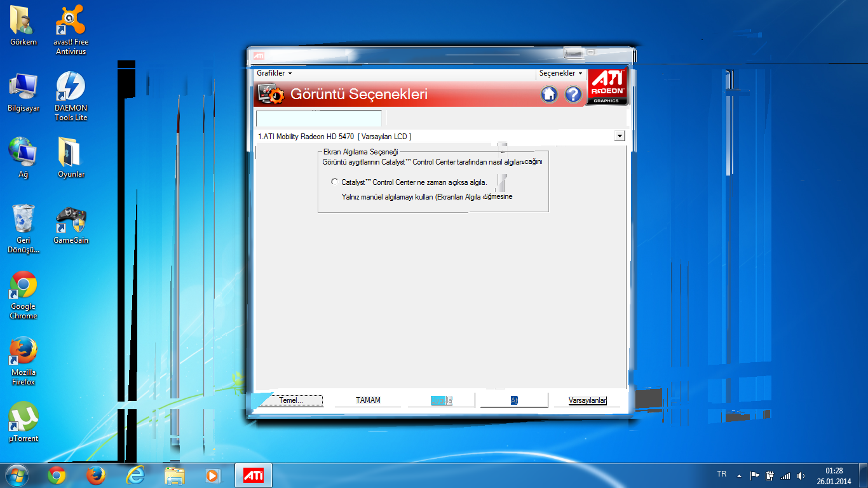The width and height of the screenshot is (868, 488).
Task: Open DAEMON Tools Lite desktop shortcut
Action: 71,97
